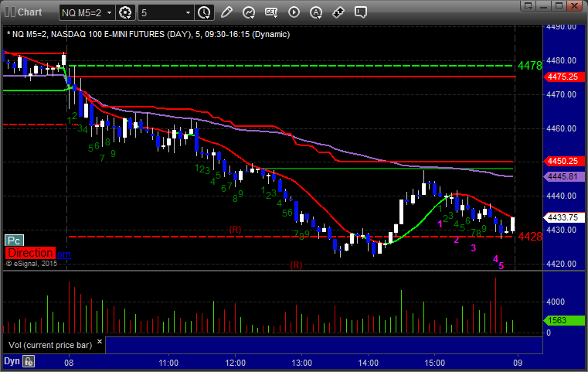Image resolution: width=588 pixels, height=372 pixels.
Task: Open symbol settings gear menu
Action: [x=125, y=13]
